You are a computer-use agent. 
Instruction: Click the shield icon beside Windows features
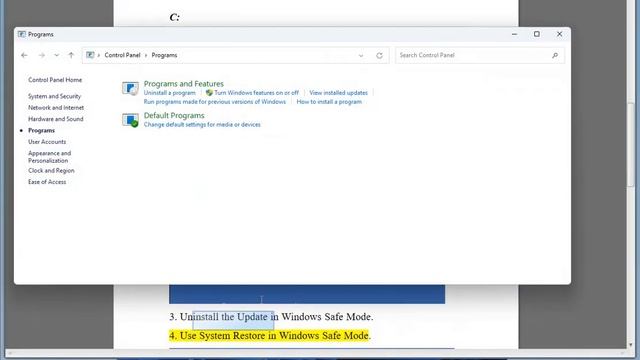pos(209,93)
